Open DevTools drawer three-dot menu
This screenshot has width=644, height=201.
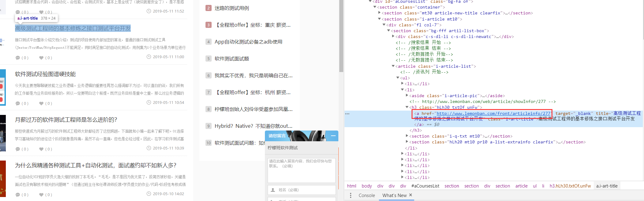click(351, 195)
